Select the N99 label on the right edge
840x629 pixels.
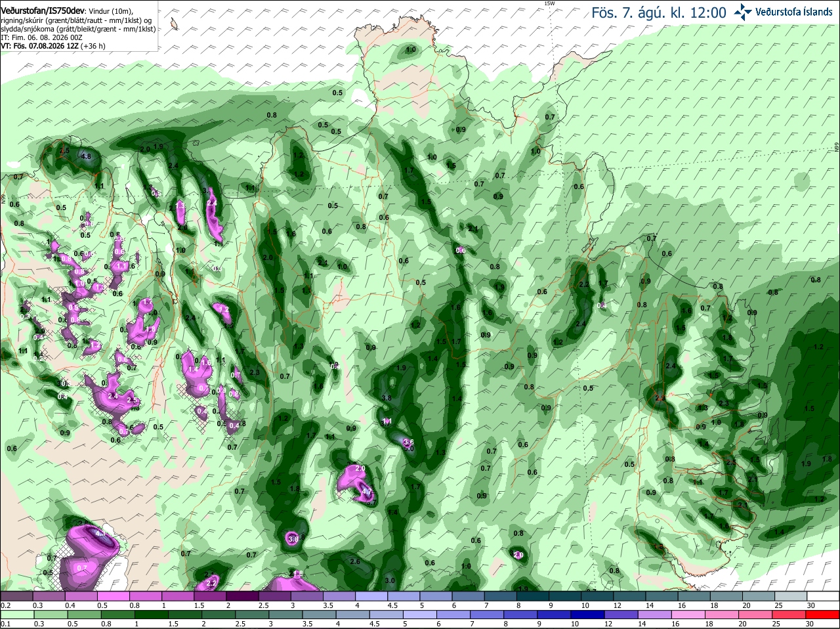tap(837, 148)
